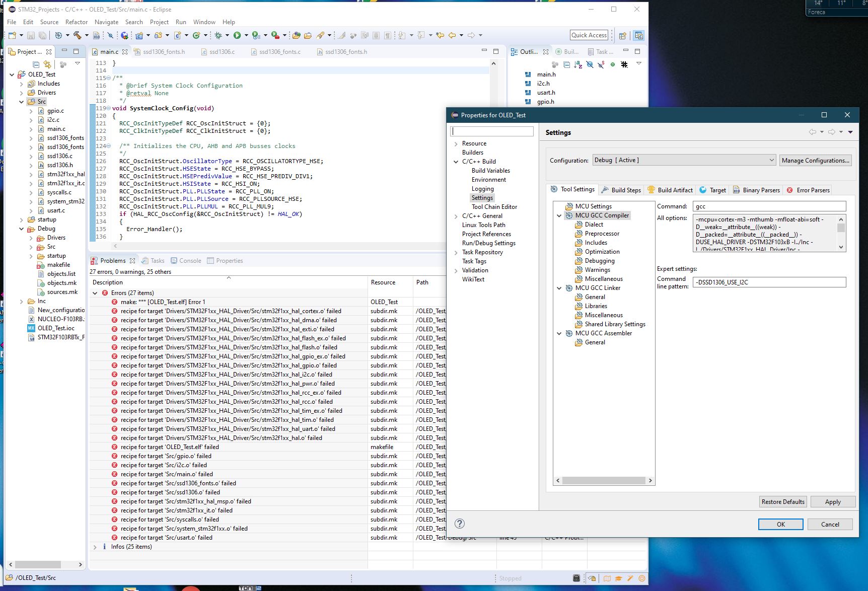Viewport: 868px width, 591px height.
Task: Select the C/C++ perspective icon
Action: coord(639,36)
